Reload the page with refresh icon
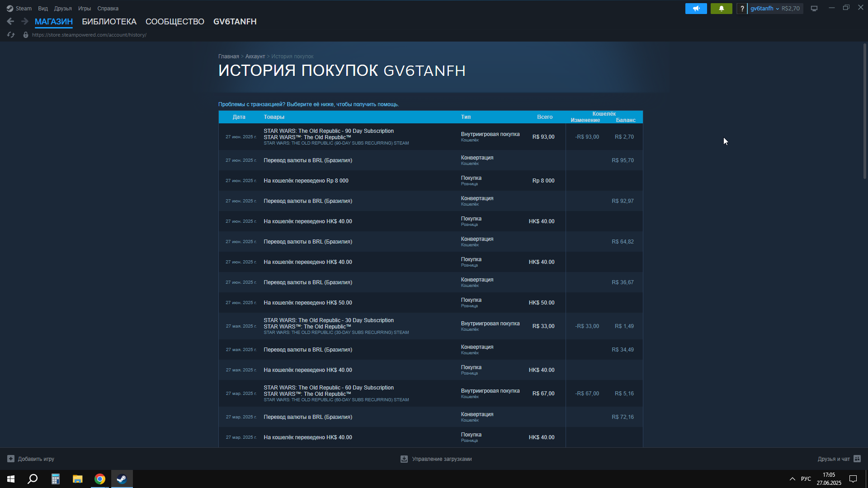868x488 pixels. 11,35
